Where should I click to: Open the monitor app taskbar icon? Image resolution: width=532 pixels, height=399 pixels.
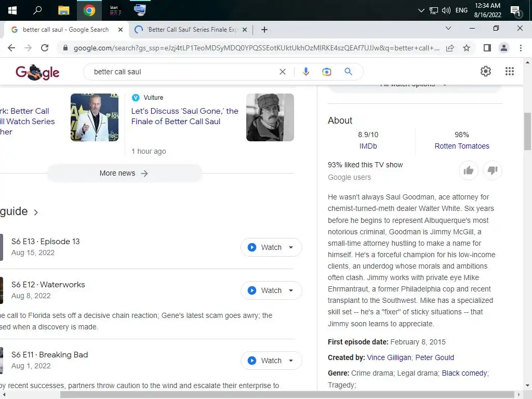pos(140,10)
